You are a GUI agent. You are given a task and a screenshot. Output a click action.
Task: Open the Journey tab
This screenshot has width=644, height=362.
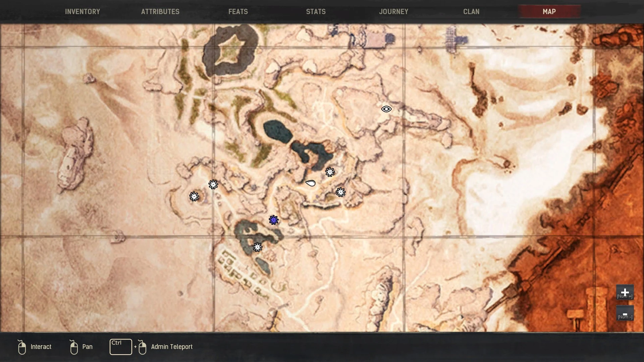pos(393,12)
